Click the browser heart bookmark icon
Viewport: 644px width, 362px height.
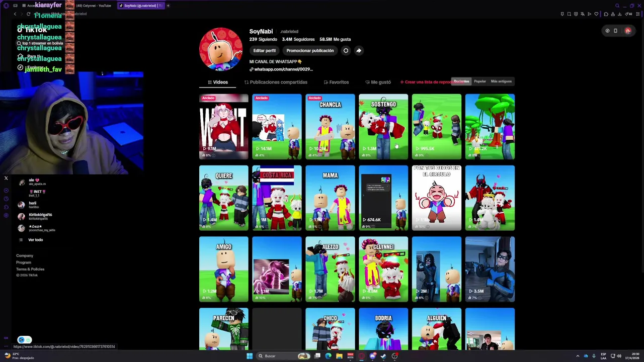[596, 14]
